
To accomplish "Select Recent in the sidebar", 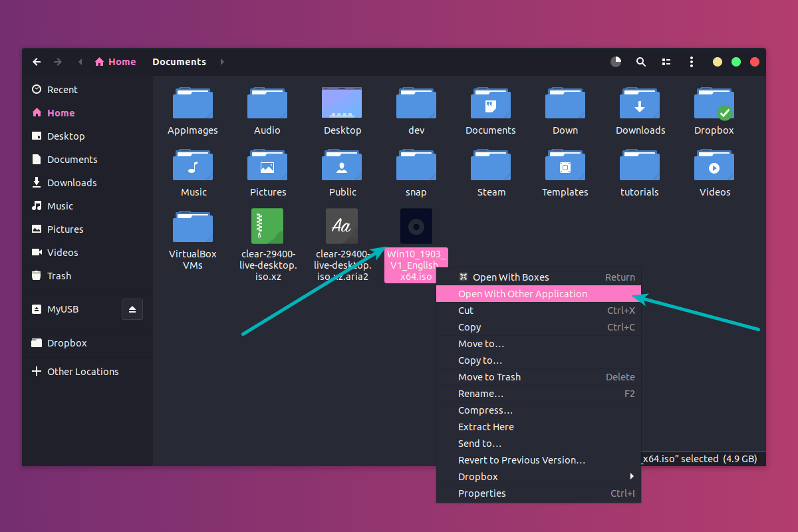I will pyautogui.click(x=86, y=90).
